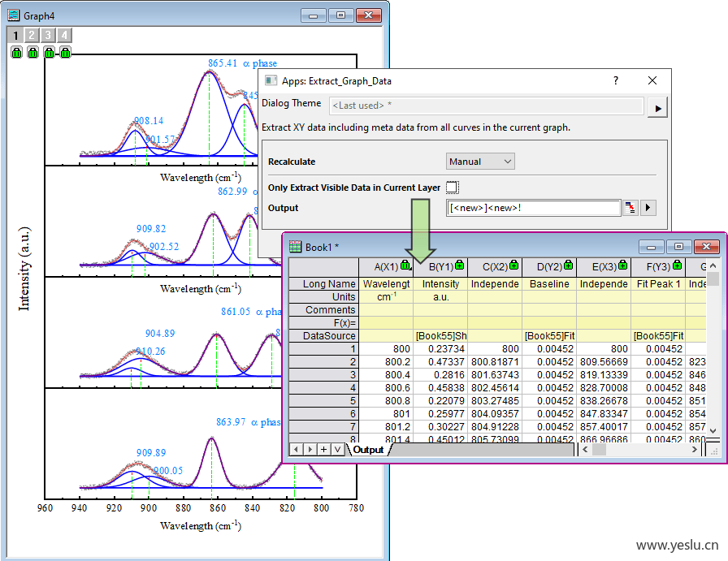Select the E(X3) column header
728x561 pixels.
click(604, 267)
